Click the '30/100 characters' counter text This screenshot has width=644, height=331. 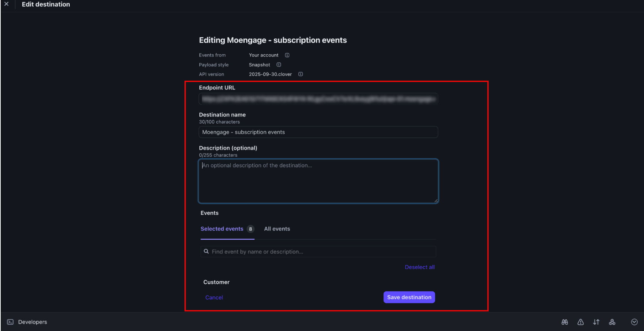pyautogui.click(x=219, y=122)
